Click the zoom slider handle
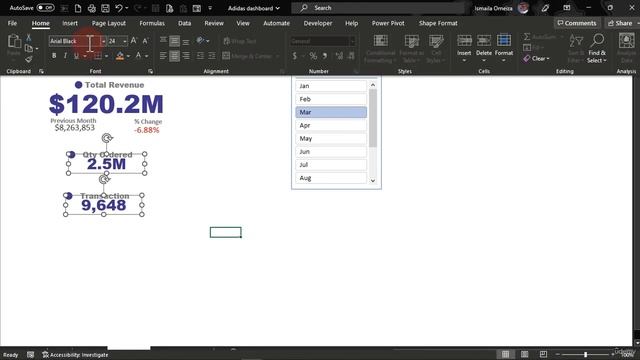Screen dimensions: 640x360 click(585, 354)
